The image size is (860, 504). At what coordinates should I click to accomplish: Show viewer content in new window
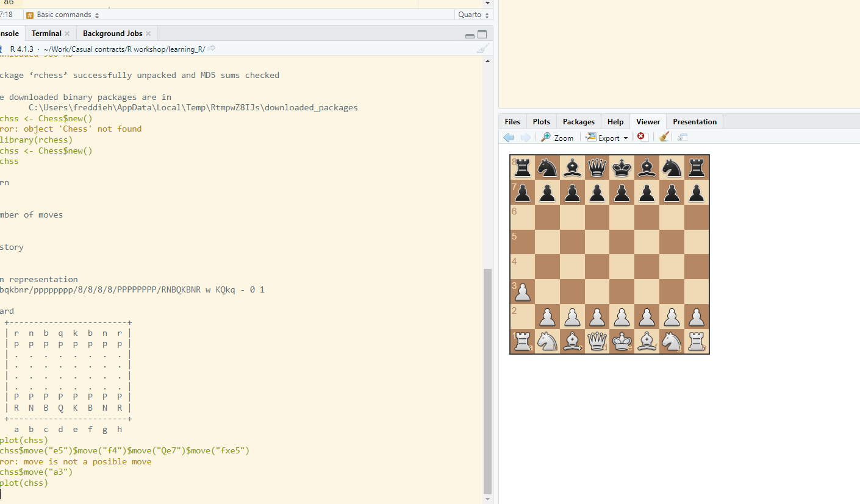[683, 138]
